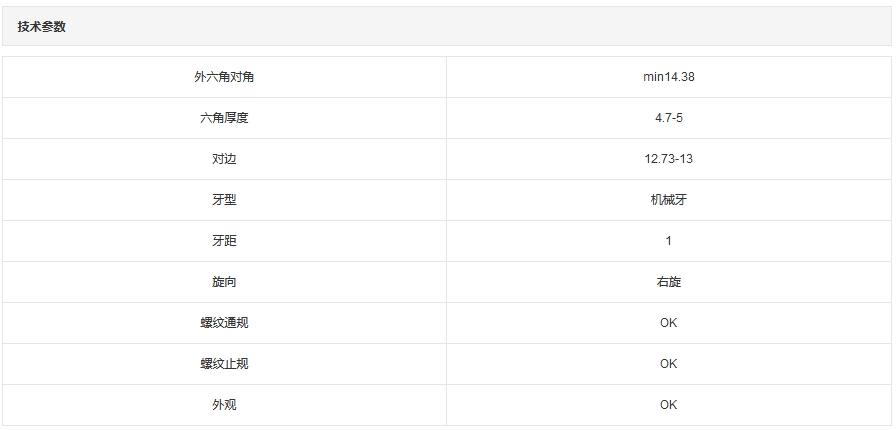Select the min14.38 value cell
The height and width of the screenshot is (430, 896).
(668, 77)
